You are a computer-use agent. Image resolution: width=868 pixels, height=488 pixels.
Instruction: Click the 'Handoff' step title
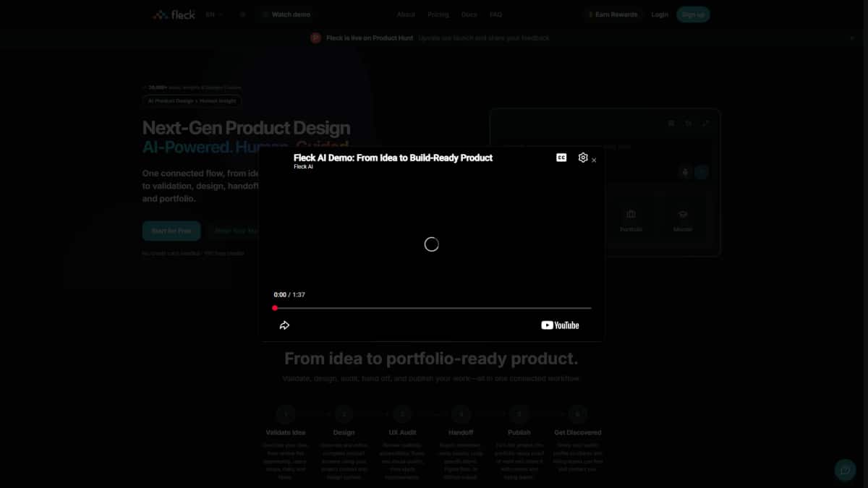[x=461, y=432]
